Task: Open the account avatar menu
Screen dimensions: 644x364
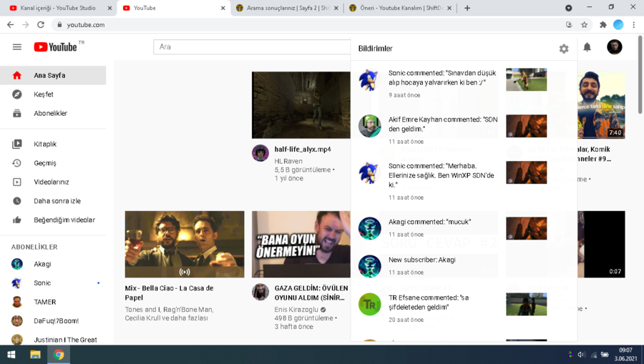Action: pos(614,47)
